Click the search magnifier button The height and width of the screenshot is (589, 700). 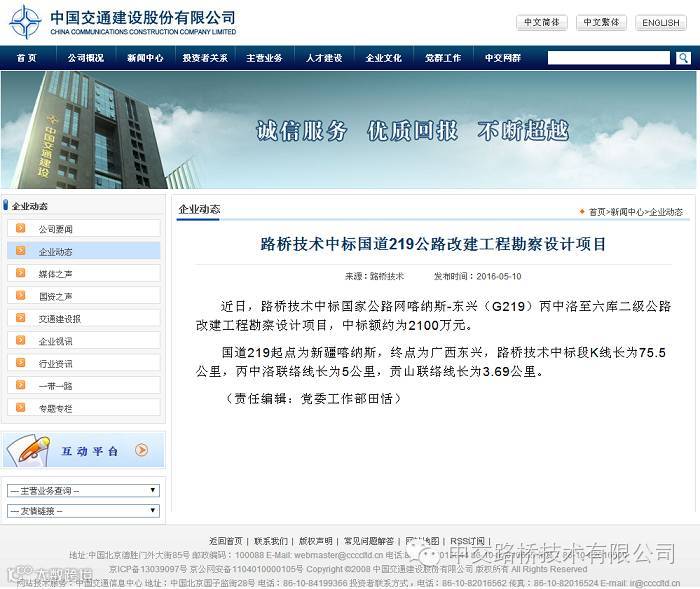pos(683,58)
